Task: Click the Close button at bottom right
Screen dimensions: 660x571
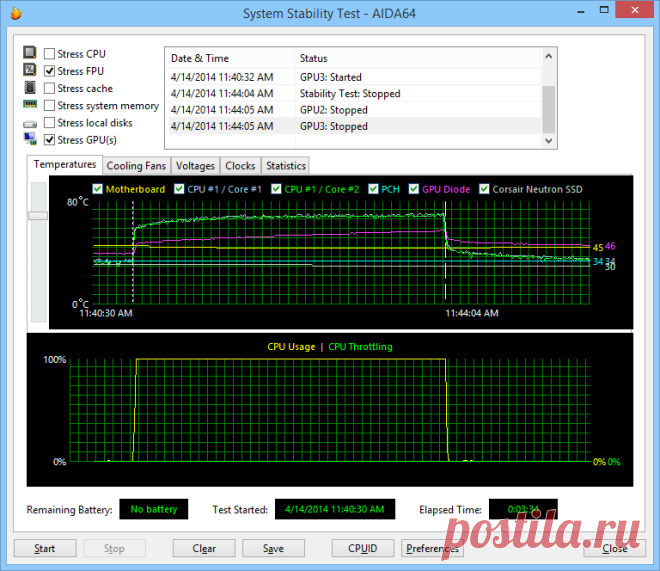Action: pyautogui.click(x=615, y=548)
